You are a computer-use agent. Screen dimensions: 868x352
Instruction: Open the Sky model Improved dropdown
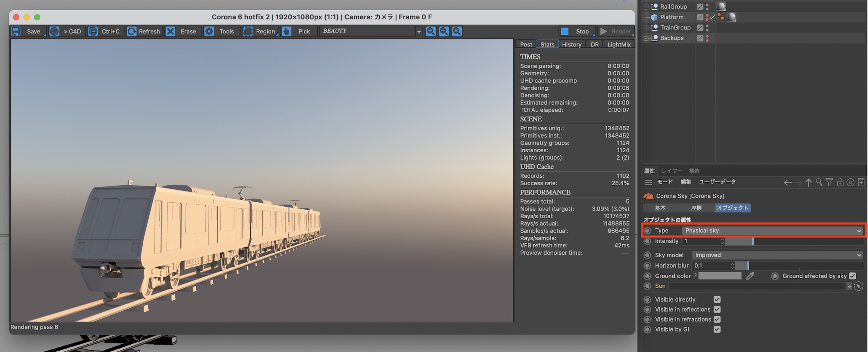click(776, 255)
